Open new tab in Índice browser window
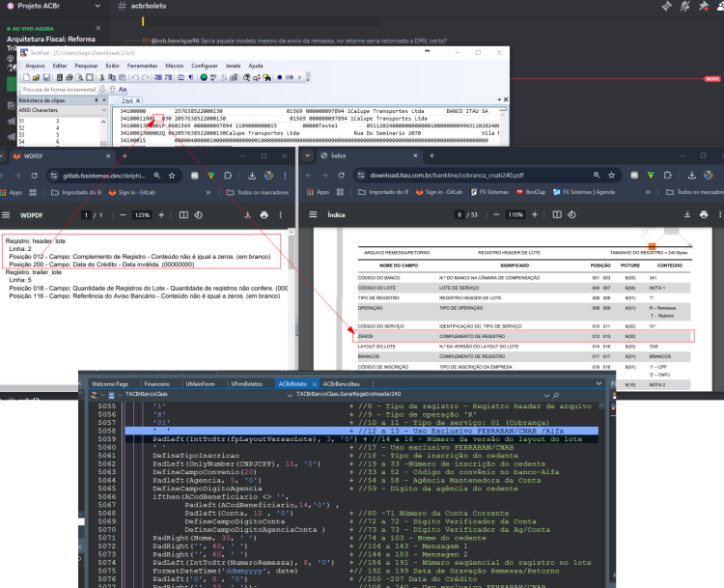724x588 pixels. point(432,155)
